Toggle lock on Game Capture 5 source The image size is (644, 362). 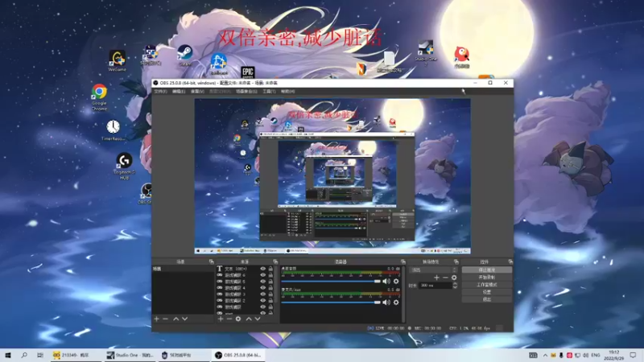pos(270,282)
